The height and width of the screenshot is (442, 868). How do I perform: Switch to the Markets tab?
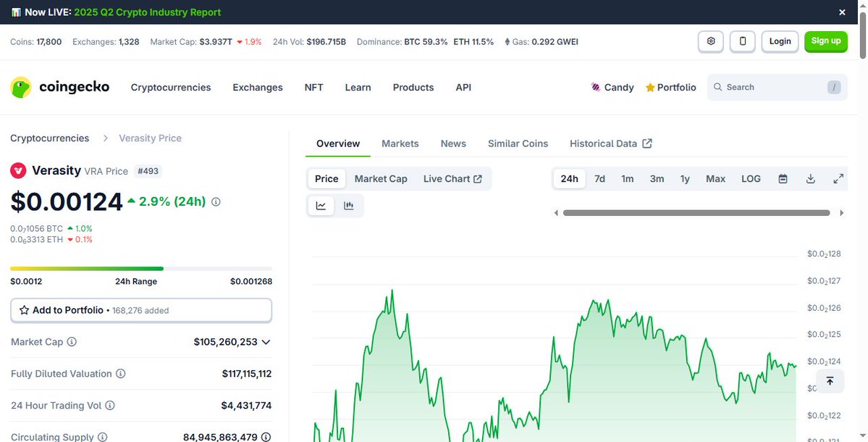tap(400, 143)
